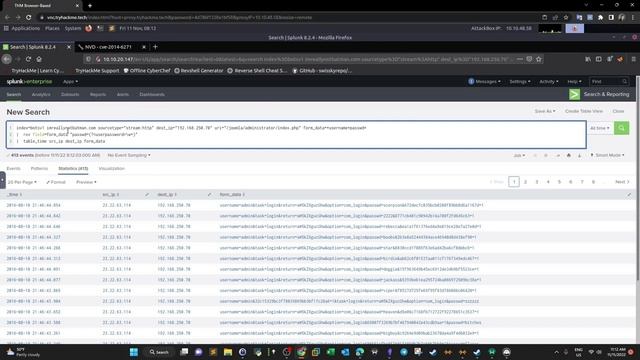Image resolution: width=640 pixels, height=360 pixels.
Task: Open the Save As dropdown
Action: tap(545, 111)
